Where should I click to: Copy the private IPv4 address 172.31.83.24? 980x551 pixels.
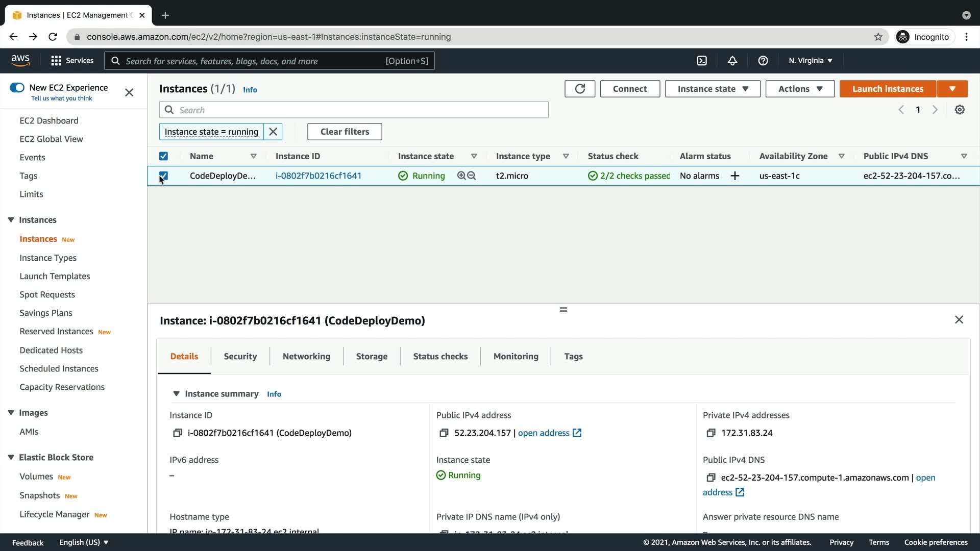coord(710,433)
